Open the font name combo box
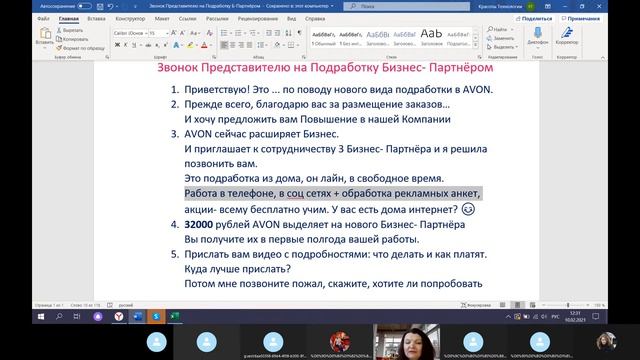 pyautogui.click(x=130, y=33)
